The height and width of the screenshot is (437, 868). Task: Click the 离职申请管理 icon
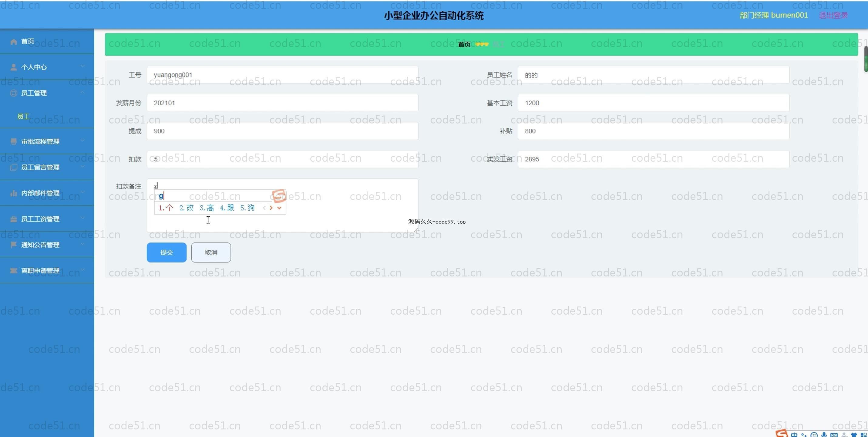coord(13,270)
